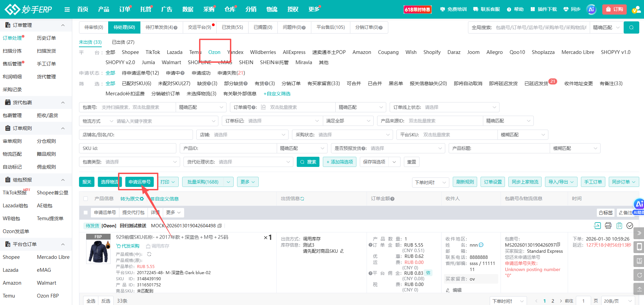Toggle the hamburger sidebar menu icon
644x305 pixels.
67,9
